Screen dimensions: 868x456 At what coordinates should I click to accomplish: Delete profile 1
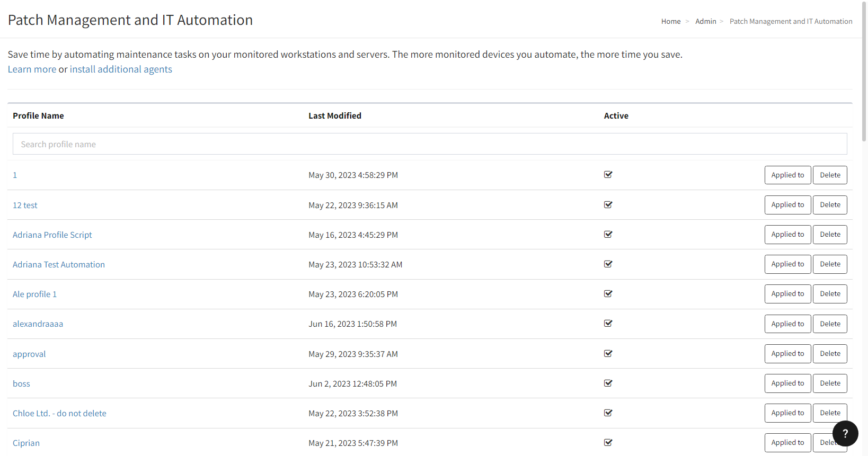tap(830, 175)
